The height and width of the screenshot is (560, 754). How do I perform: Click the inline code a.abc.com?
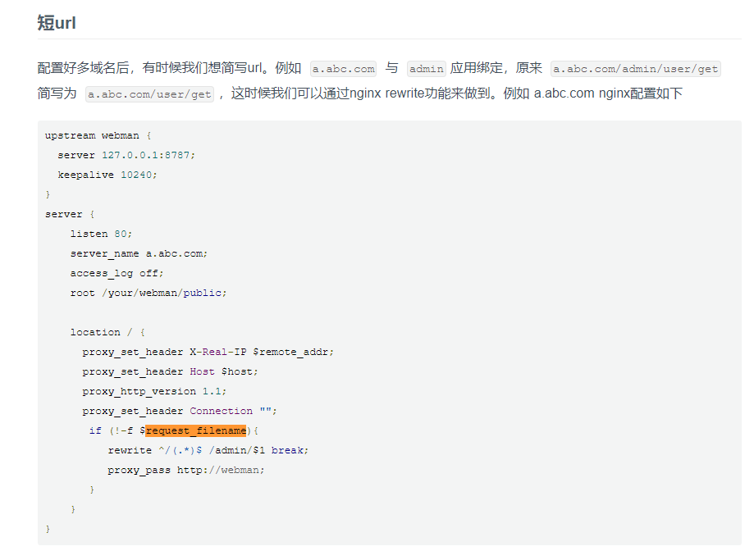pyautogui.click(x=343, y=69)
